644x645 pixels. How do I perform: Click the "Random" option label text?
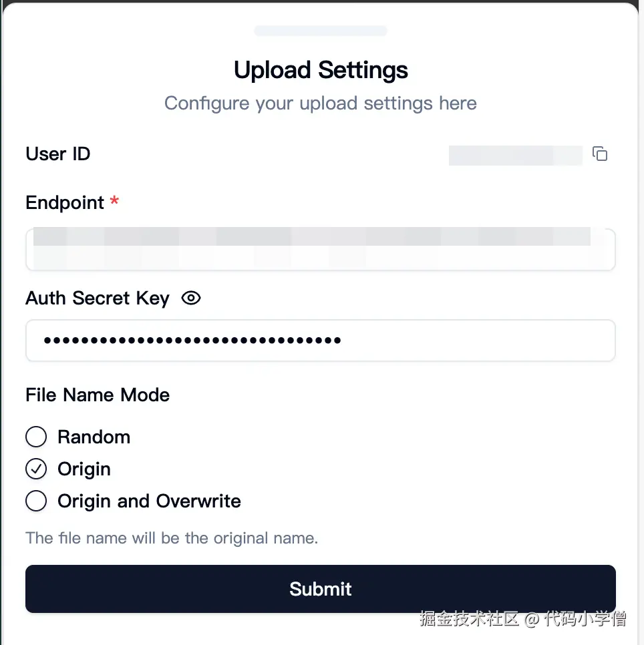click(94, 437)
